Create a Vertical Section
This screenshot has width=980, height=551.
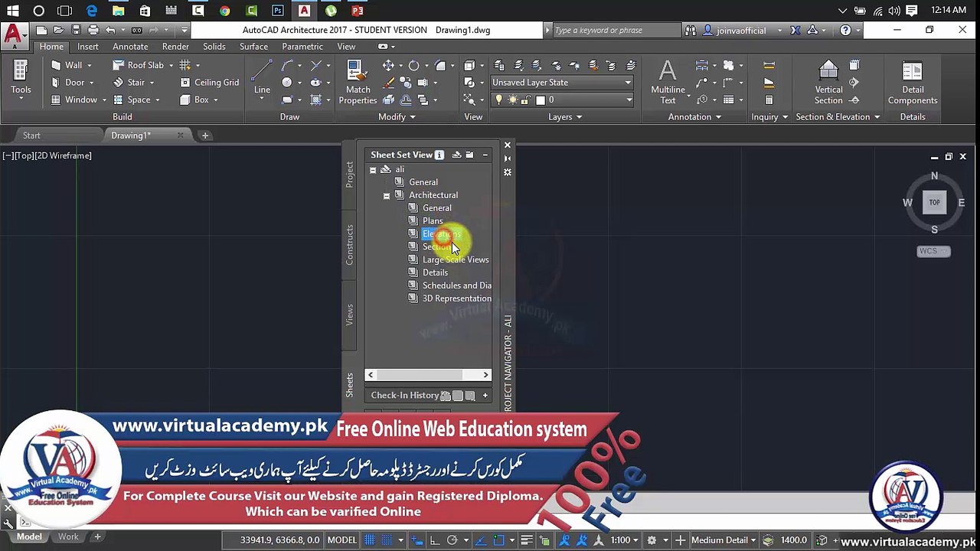coord(828,83)
